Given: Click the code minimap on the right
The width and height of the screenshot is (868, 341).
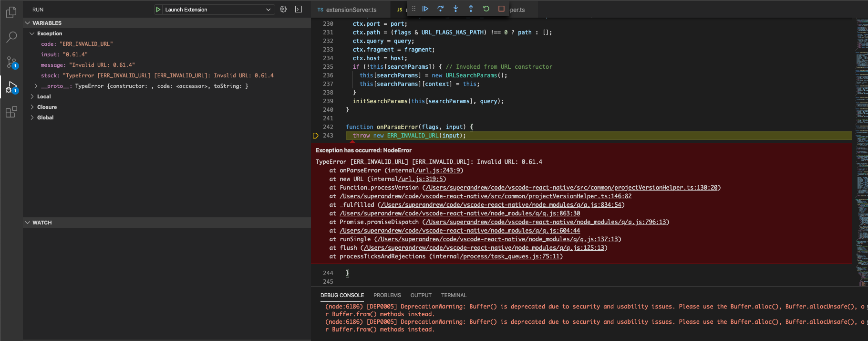Looking at the screenshot, I should [x=861, y=153].
